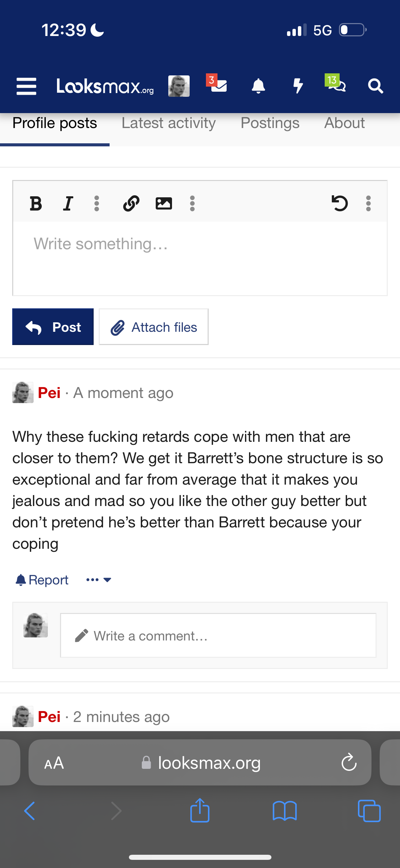Report Pei's latest profile post
The image size is (400, 868).
42,580
